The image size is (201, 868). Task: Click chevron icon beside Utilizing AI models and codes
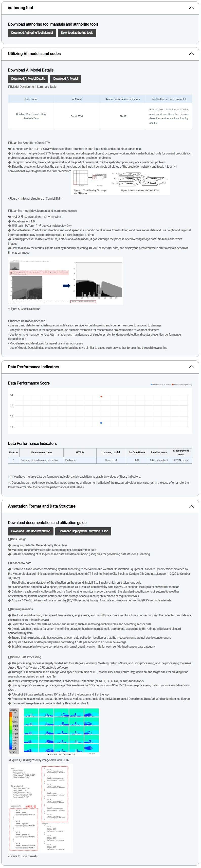pos(191,54)
